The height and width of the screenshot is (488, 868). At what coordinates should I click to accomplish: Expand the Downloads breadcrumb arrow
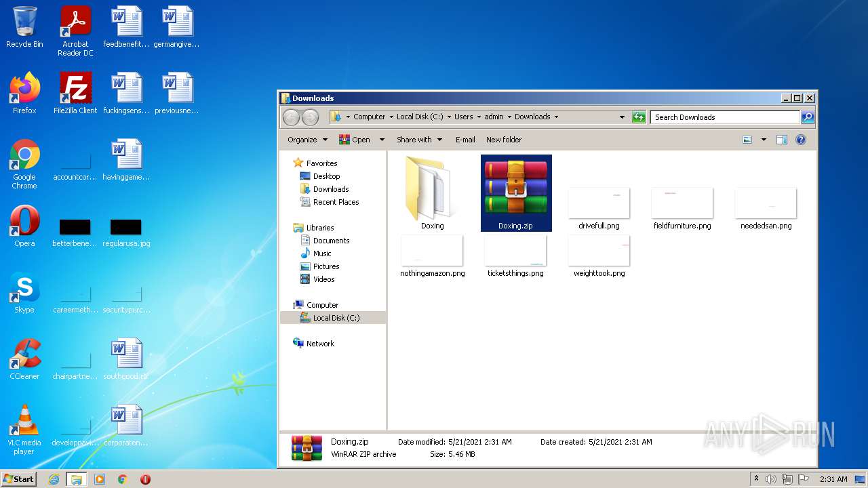tap(556, 117)
